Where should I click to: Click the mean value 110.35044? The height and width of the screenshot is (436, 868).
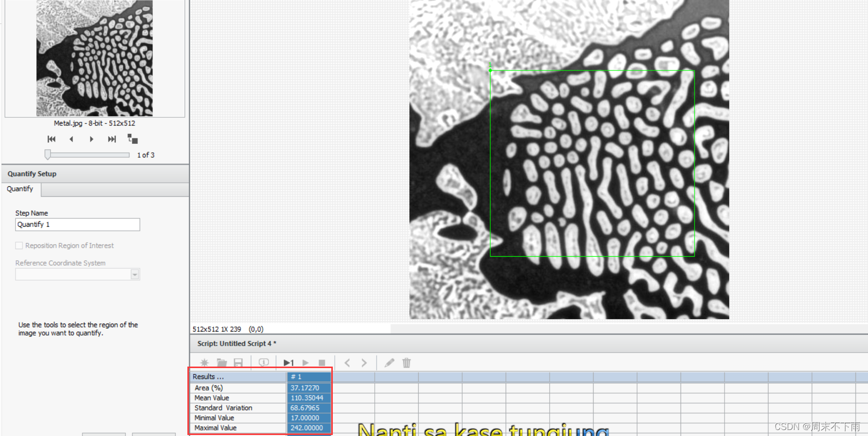(x=309, y=398)
